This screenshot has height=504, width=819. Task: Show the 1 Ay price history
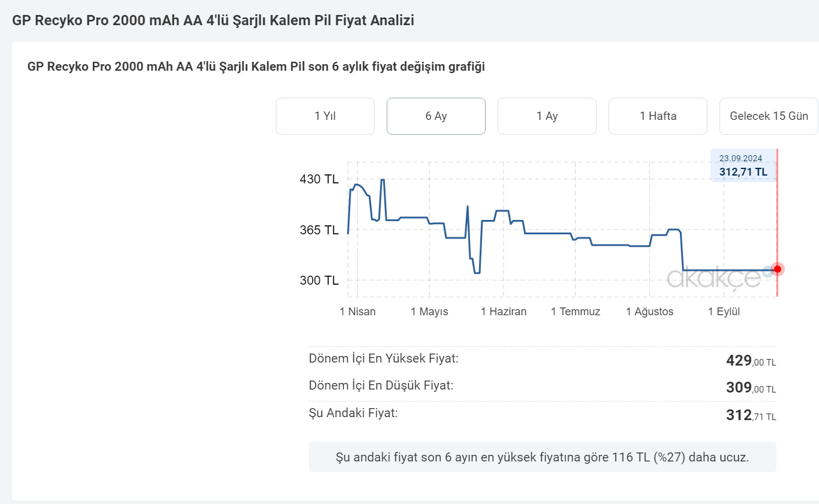tap(547, 116)
